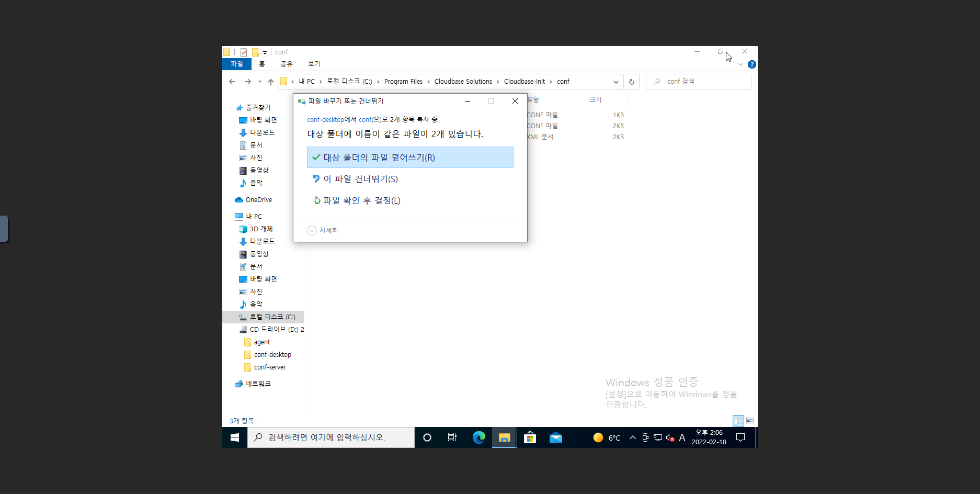
Task: Open Task View on the taskbar
Action: point(452,437)
